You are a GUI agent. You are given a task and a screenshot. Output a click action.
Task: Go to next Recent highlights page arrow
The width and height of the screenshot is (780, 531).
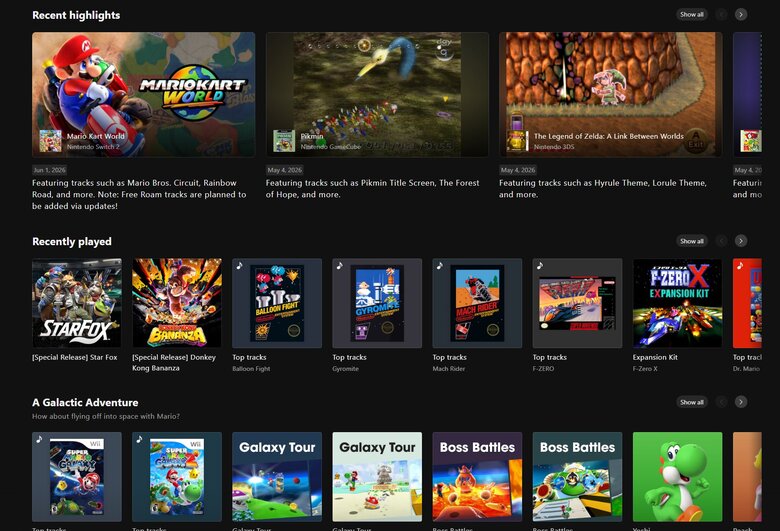741,14
